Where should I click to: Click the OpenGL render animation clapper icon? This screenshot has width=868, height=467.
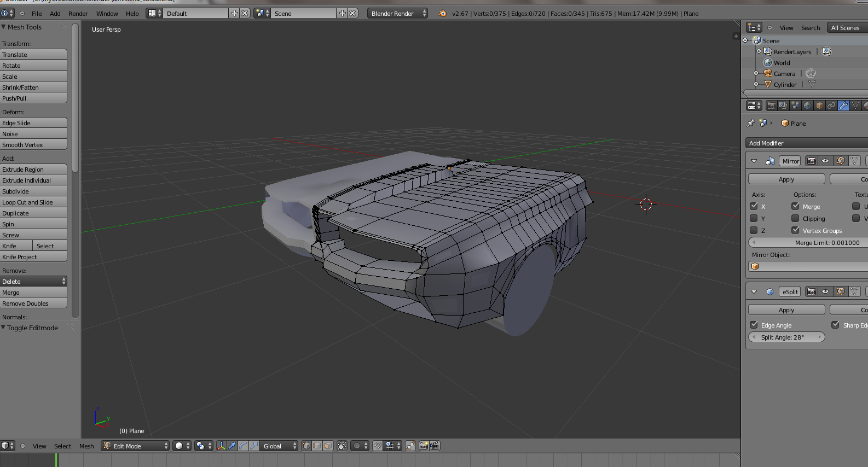pos(435,446)
